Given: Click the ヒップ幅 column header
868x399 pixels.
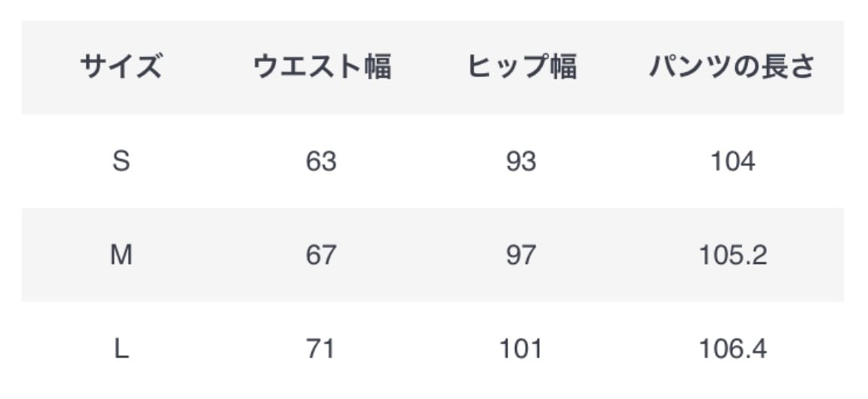Looking at the screenshot, I should pos(521,68).
